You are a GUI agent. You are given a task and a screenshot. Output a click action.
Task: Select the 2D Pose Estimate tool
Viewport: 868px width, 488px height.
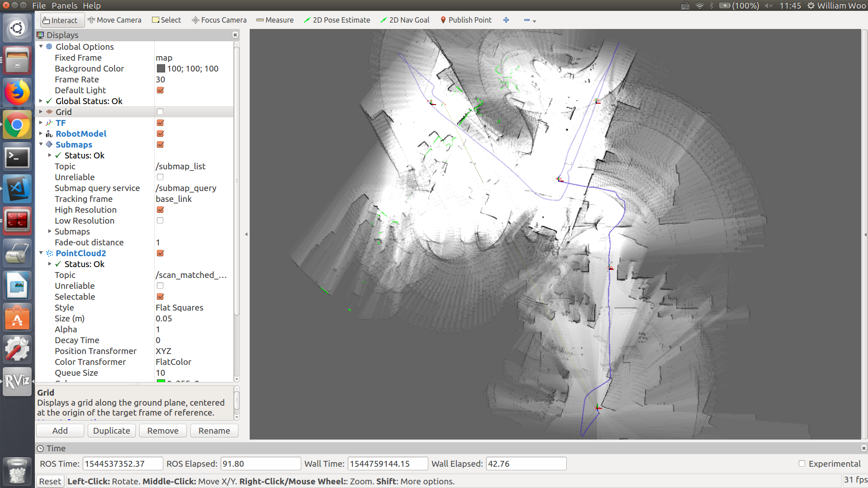pos(337,20)
